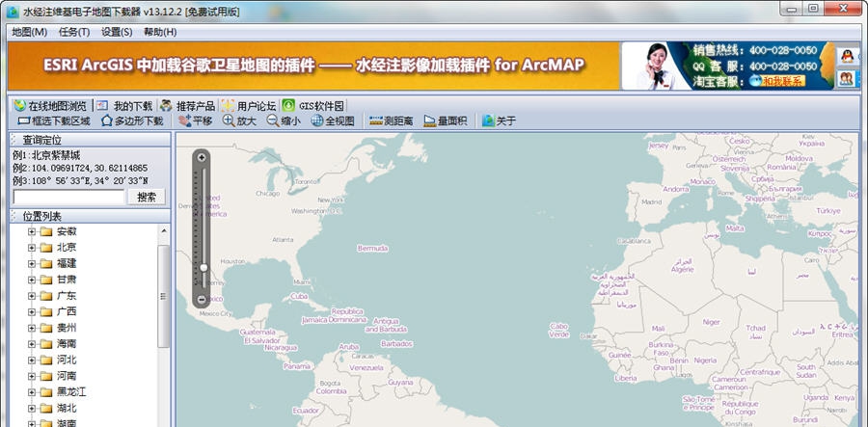Click the 推荐产品 tab icon
The image size is (868, 427).
point(166,105)
